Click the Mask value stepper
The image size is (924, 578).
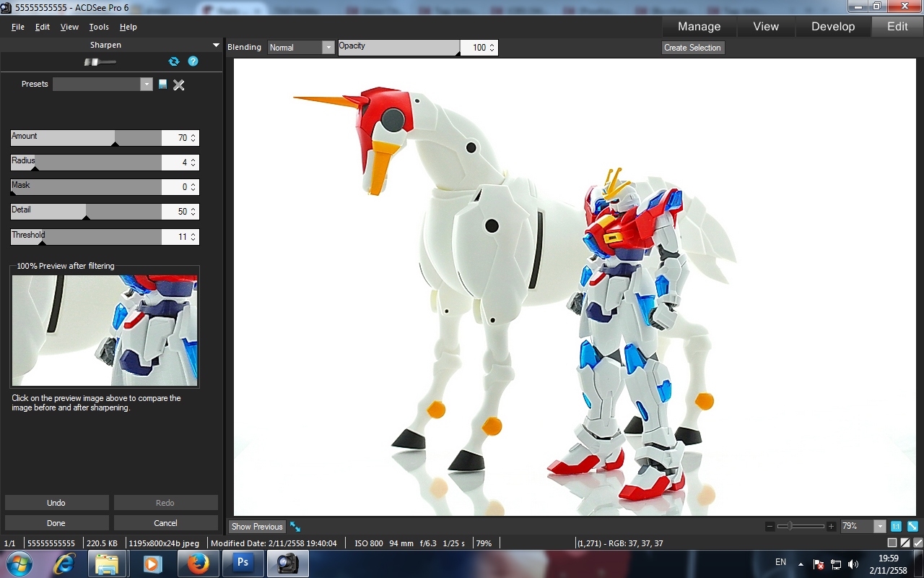[193, 187]
